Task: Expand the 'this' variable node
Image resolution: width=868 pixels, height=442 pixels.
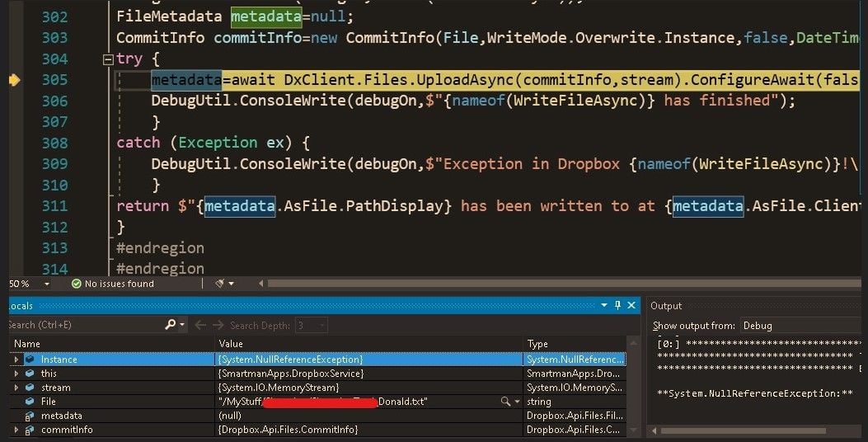Action: coord(16,374)
